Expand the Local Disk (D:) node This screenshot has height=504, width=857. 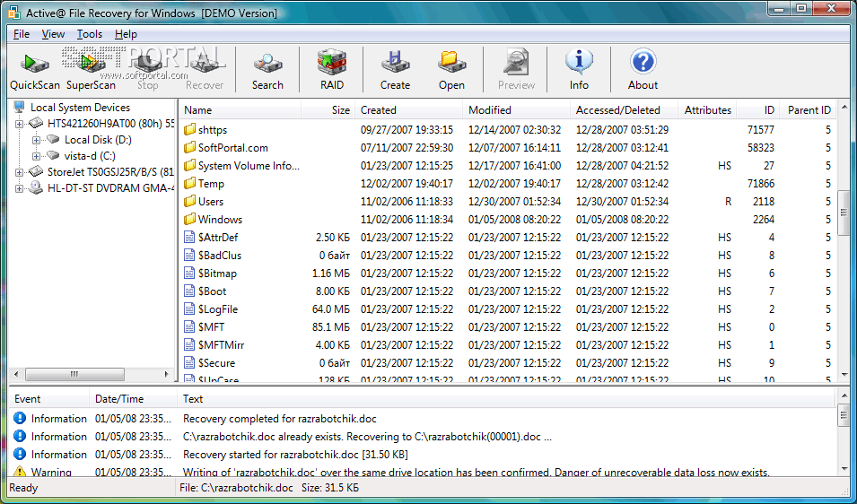click(36, 140)
